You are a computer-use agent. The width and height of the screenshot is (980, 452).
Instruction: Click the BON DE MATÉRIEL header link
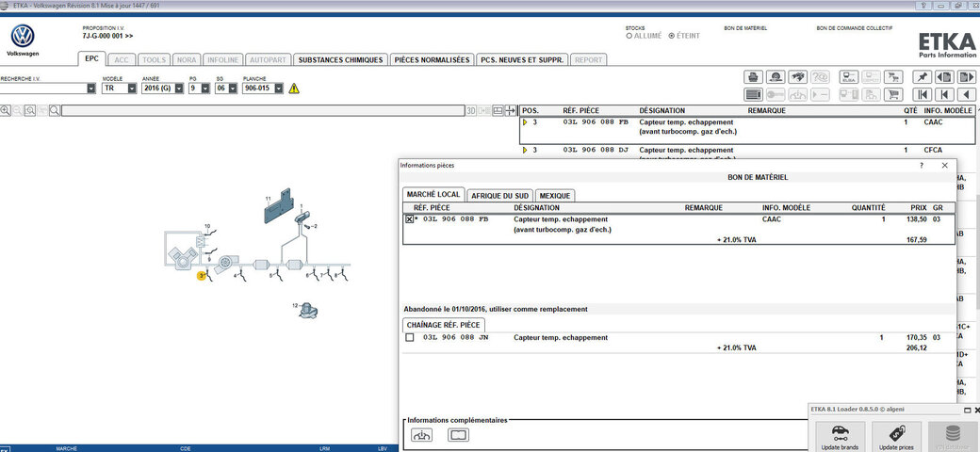[745, 28]
